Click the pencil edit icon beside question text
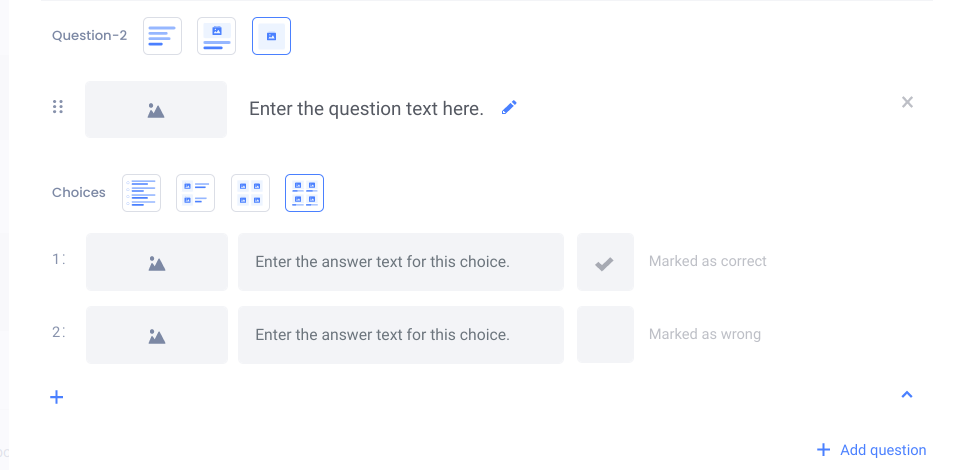Viewport: 976px width, 470px height. coord(510,108)
